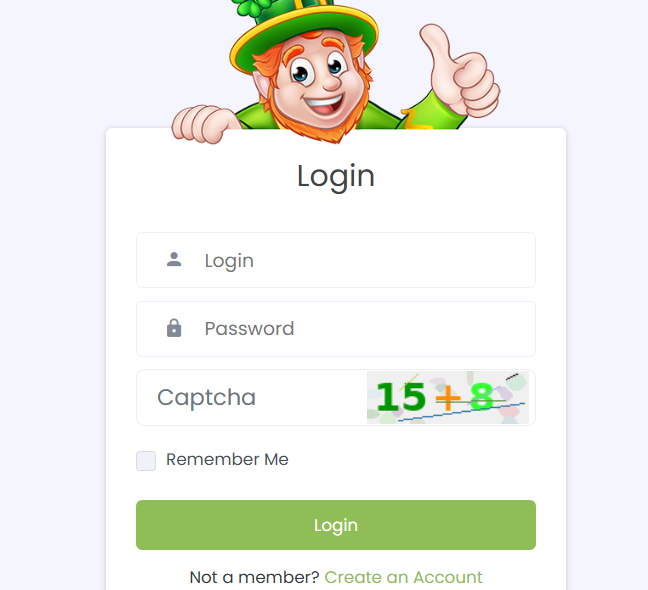Screen dimensions: 648x590
Task: Click the person icon in Login field
Action: (x=174, y=260)
